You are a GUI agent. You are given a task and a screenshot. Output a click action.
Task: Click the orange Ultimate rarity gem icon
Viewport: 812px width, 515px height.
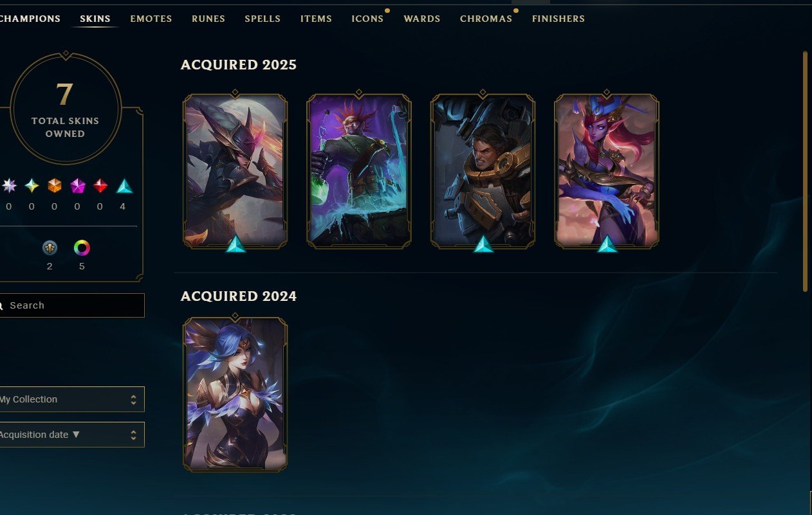[x=55, y=186]
